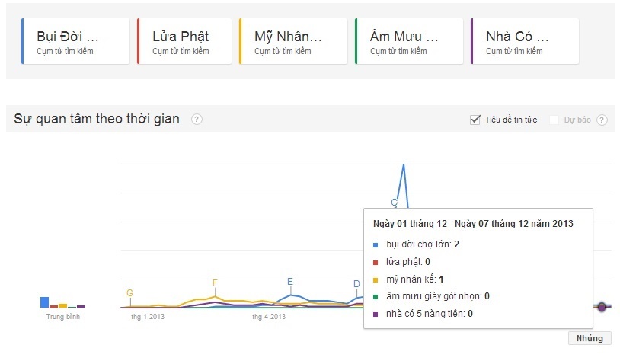The width and height of the screenshot is (620, 364).
Task: Click the highlighted data point at chart's right end
Action: point(602,307)
